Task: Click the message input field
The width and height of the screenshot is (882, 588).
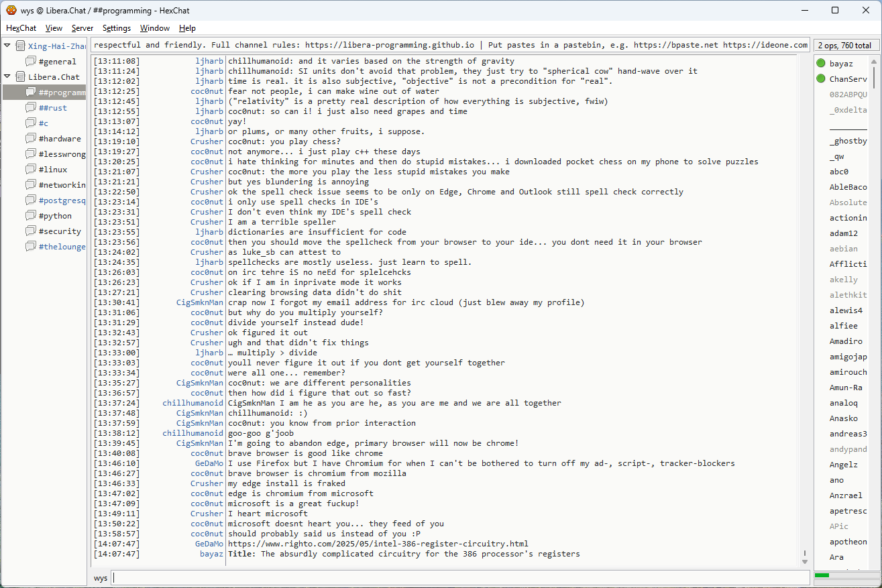Action: coord(459,578)
